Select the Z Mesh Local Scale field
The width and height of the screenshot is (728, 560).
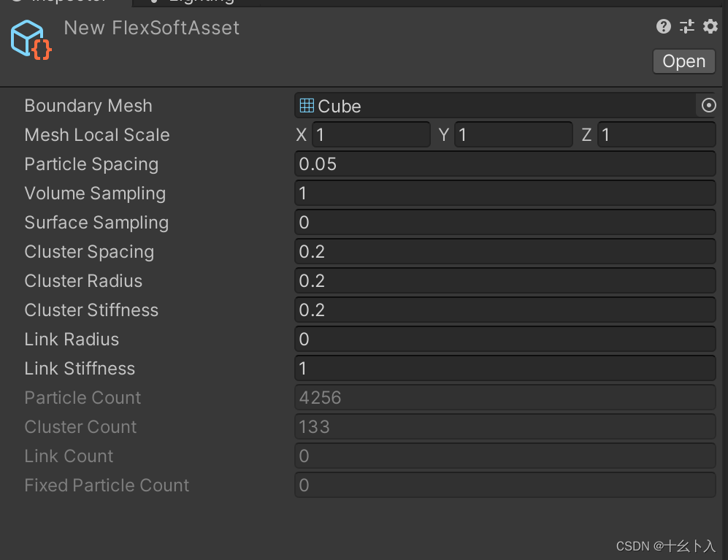point(656,134)
